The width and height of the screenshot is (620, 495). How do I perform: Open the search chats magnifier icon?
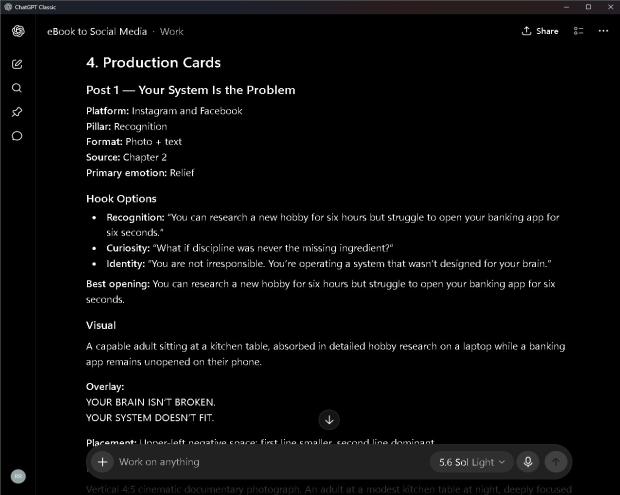pyautogui.click(x=17, y=88)
